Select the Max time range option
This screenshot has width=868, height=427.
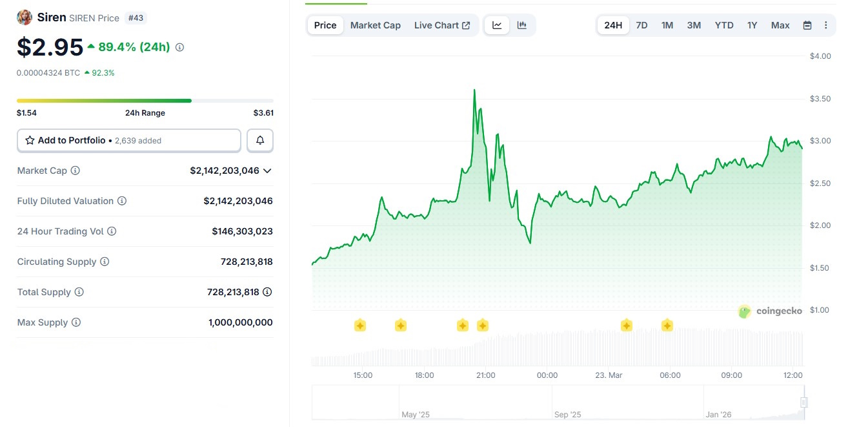point(780,25)
